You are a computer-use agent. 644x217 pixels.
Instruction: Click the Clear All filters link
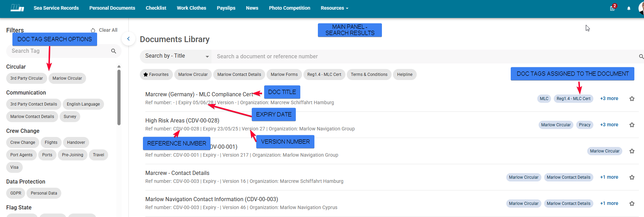coord(108,30)
